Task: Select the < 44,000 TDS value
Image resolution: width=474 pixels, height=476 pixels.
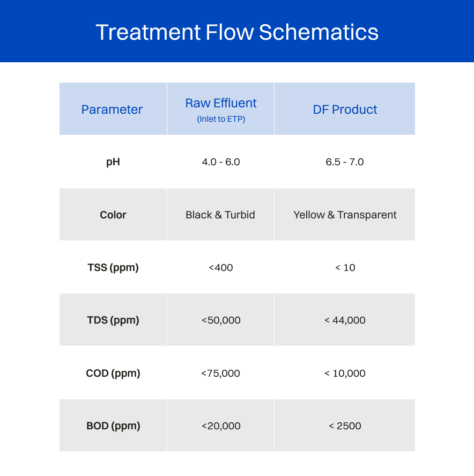Action: coord(345,320)
